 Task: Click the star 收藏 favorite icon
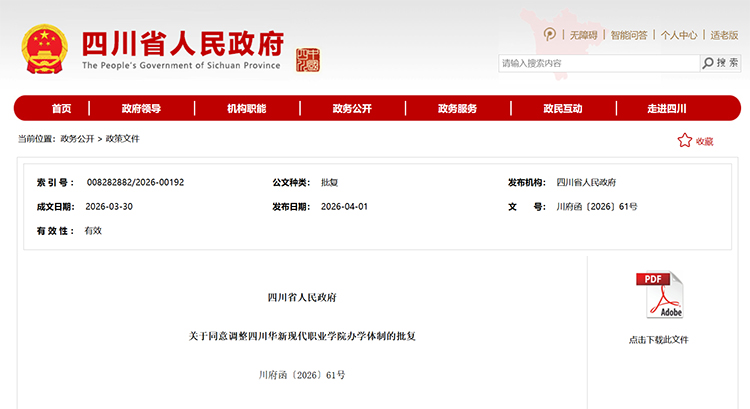tap(685, 141)
